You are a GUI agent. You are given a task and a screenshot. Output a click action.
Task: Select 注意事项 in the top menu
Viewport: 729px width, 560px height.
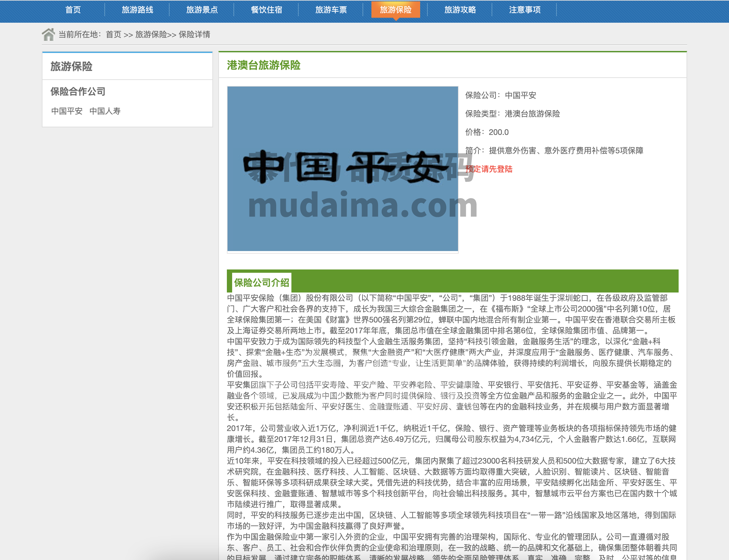click(525, 10)
